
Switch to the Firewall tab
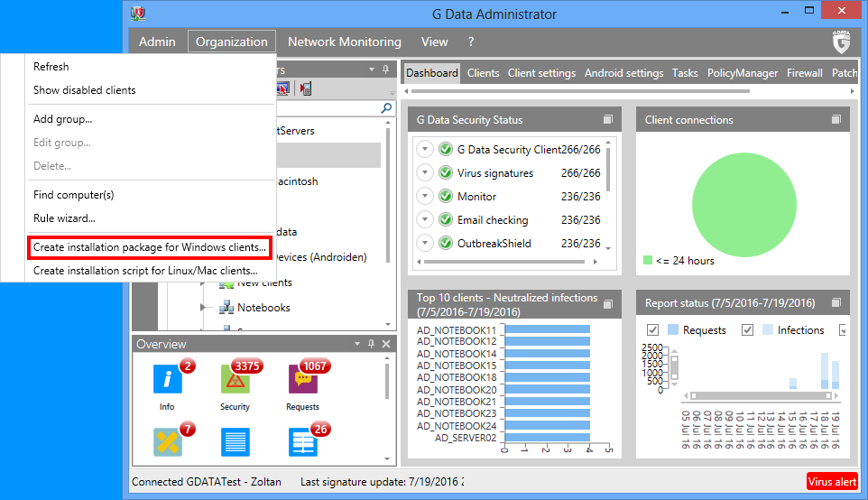click(804, 73)
